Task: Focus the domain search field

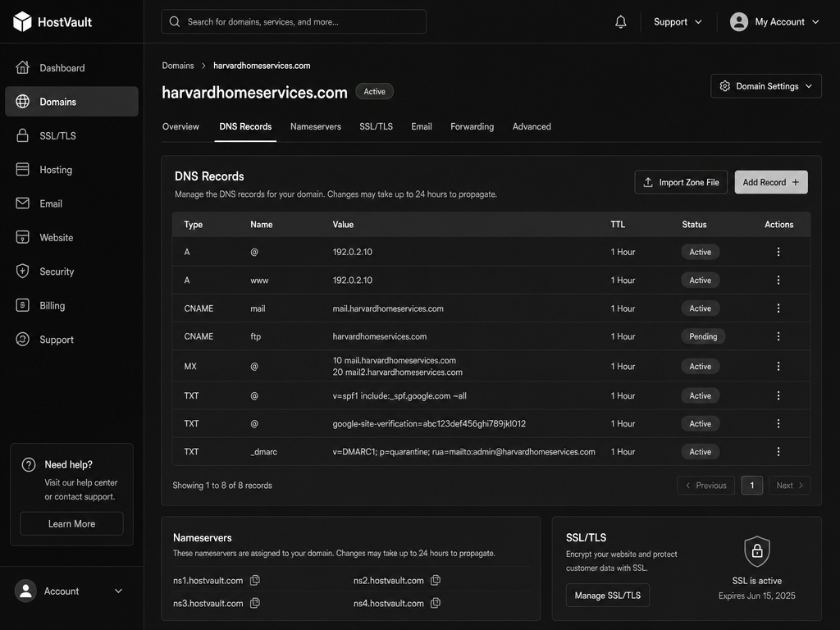Action: (x=294, y=22)
